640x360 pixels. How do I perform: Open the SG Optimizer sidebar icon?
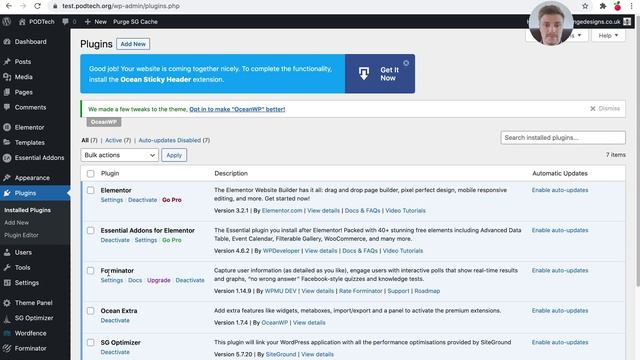tap(7, 318)
